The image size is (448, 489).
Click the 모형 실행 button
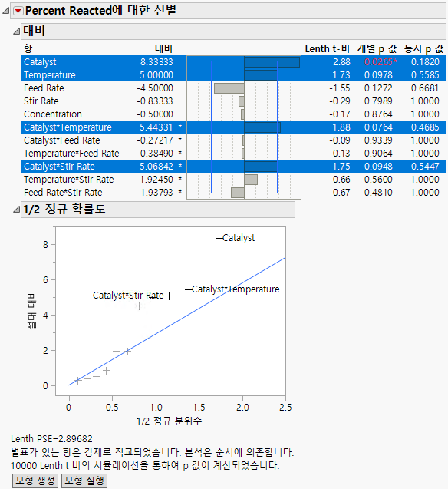pyautogui.click(x=84, y=481)
